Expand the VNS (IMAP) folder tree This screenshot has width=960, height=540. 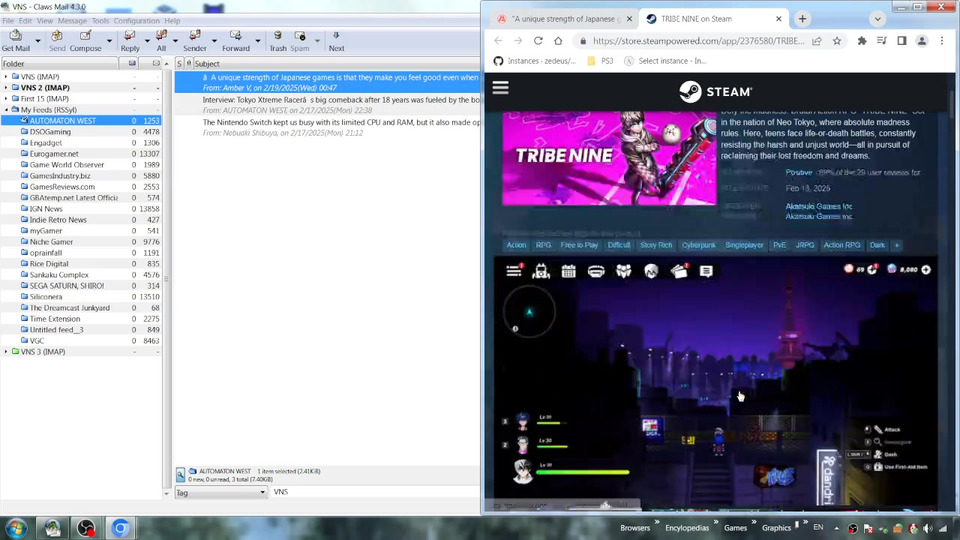[x=6, y=77]
